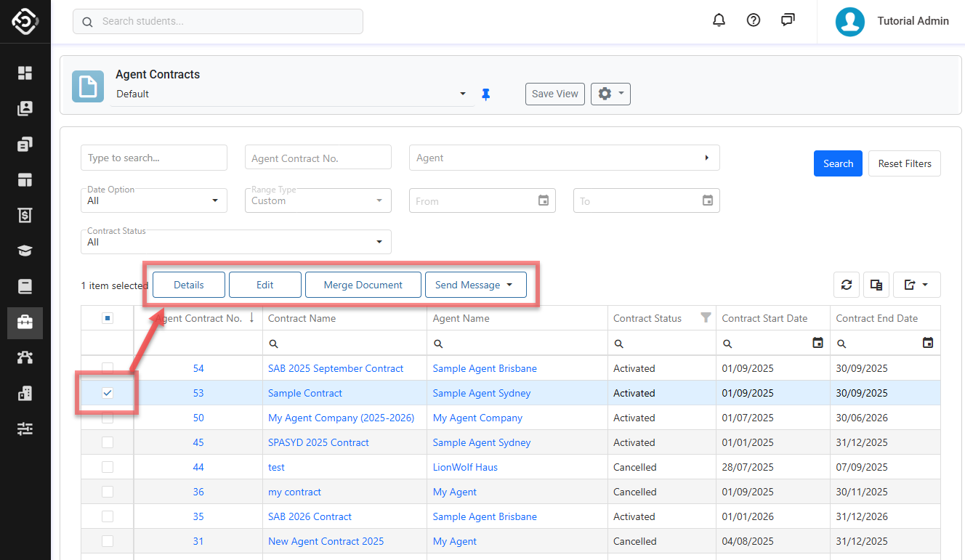
Task: Open the column chooser icon
Action: 876,285
